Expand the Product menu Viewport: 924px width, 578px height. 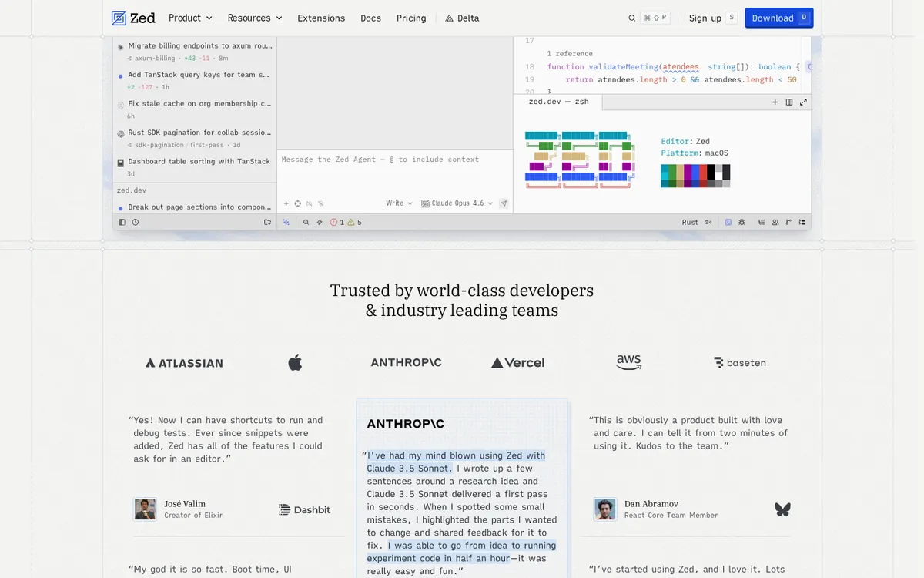[x=190, y=18]
